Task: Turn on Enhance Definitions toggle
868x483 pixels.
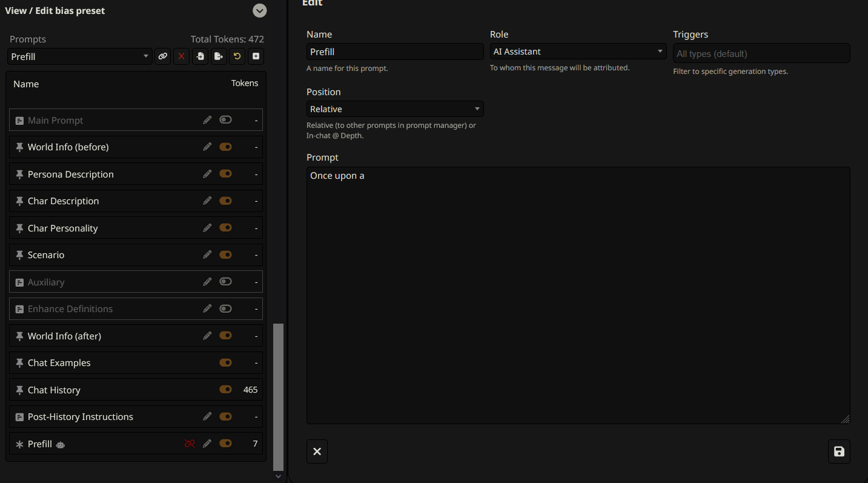Action: pos(225,308)
